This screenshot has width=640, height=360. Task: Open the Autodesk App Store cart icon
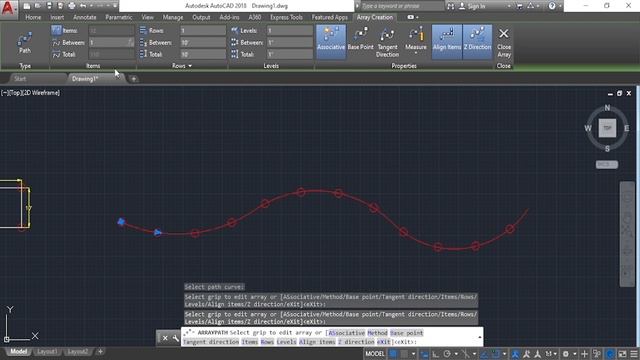coord(520,6)
